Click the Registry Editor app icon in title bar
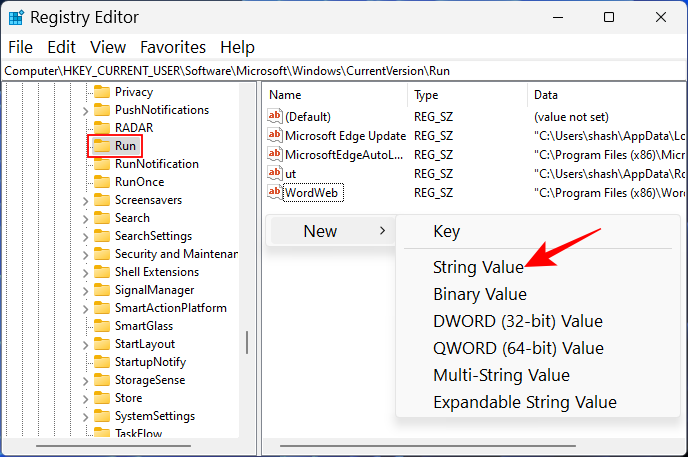Screen dimensions: 688x457 [x=16, y=17]
